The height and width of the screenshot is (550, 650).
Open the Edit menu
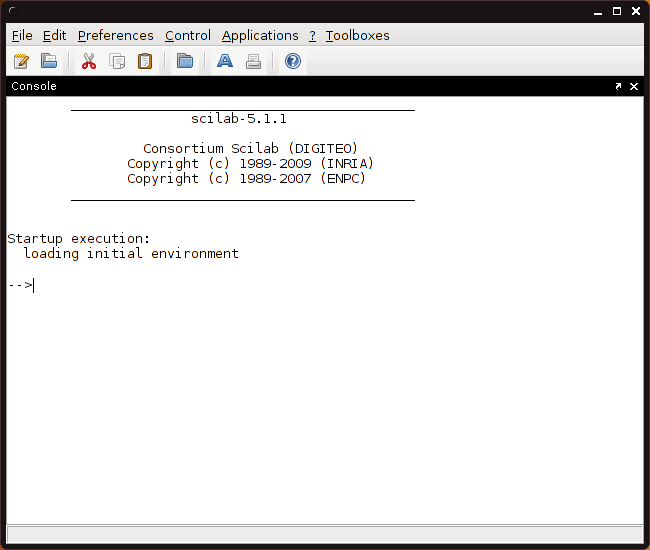[x=54, y=36]
